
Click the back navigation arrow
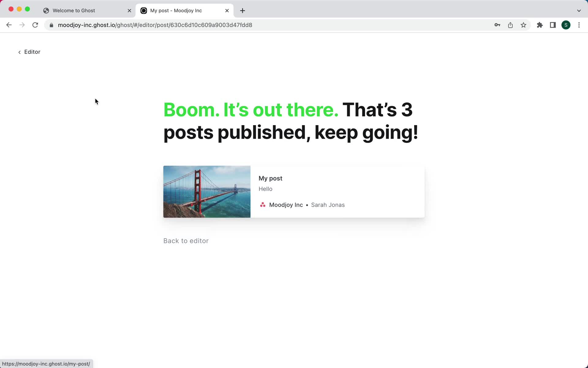pyautogui.click(x=9, y=25)
